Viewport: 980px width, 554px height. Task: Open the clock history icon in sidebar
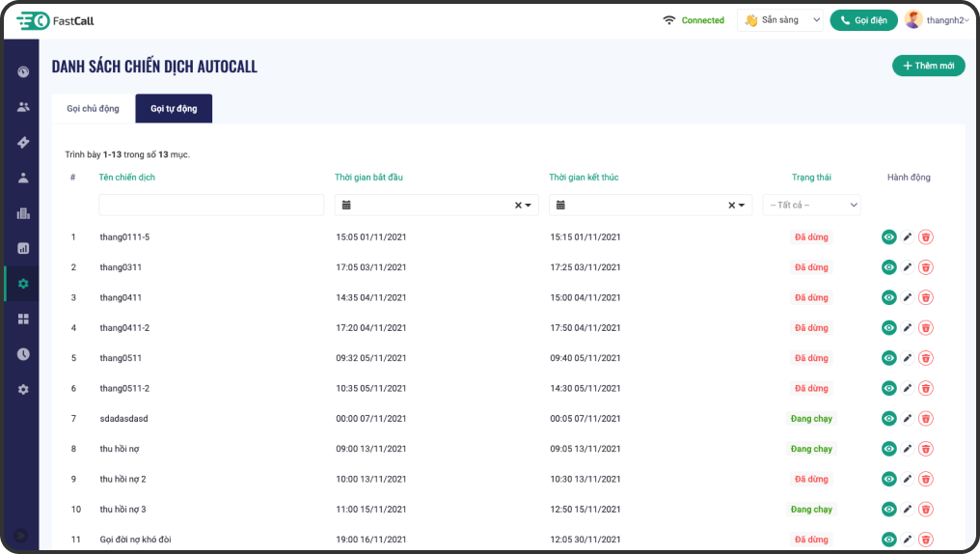[x=23, y=354]
